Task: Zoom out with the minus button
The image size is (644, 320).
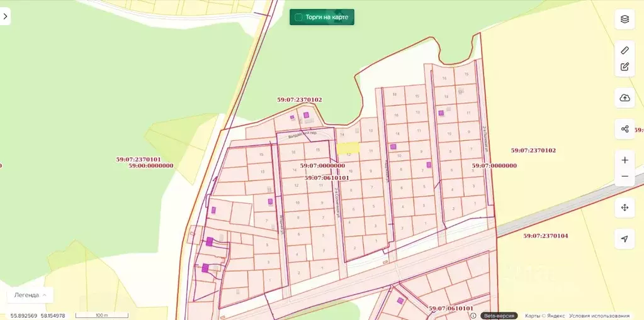Action: pyautogui.click(x=624, y=176)
